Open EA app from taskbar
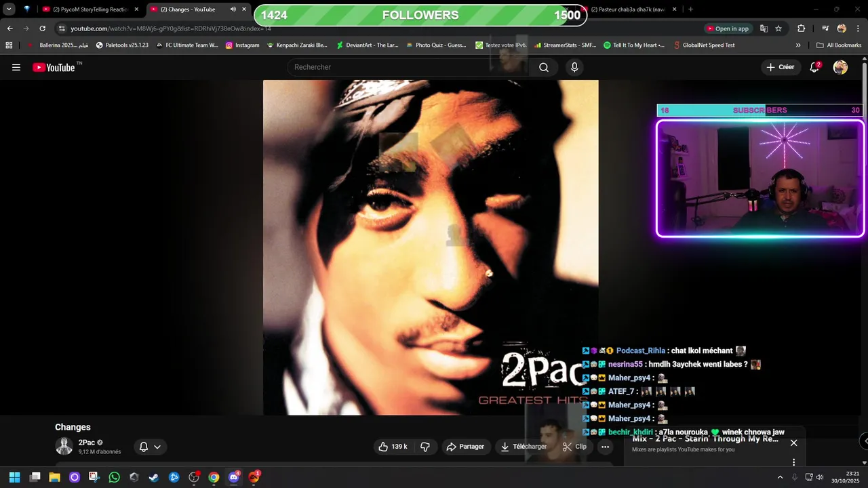The height and width of the screenshot is (488, 868). point(254,477)
